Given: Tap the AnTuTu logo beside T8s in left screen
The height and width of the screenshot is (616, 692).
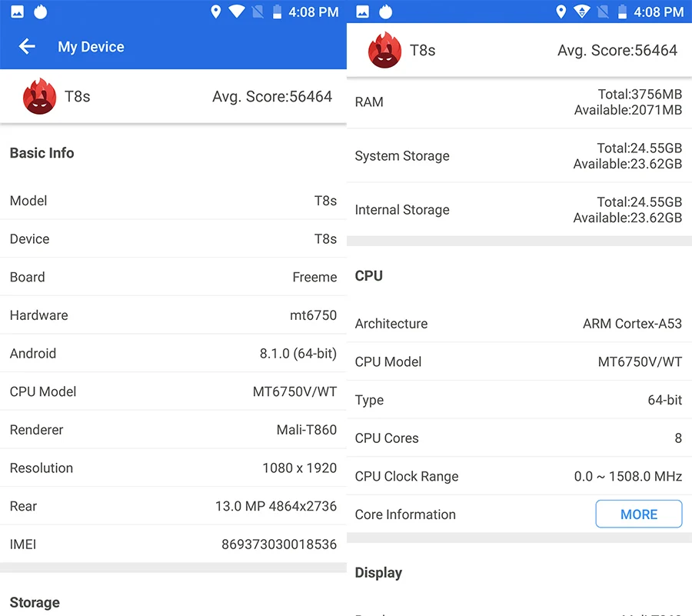Looking at the screenshot, I should (x=39, y=96).
